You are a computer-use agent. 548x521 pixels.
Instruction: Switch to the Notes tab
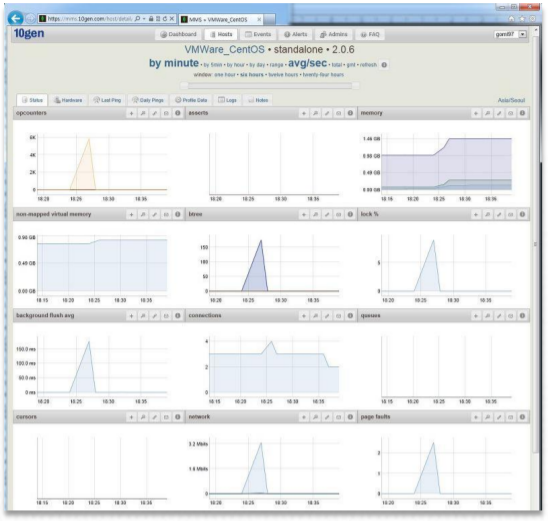pos(258,100)
